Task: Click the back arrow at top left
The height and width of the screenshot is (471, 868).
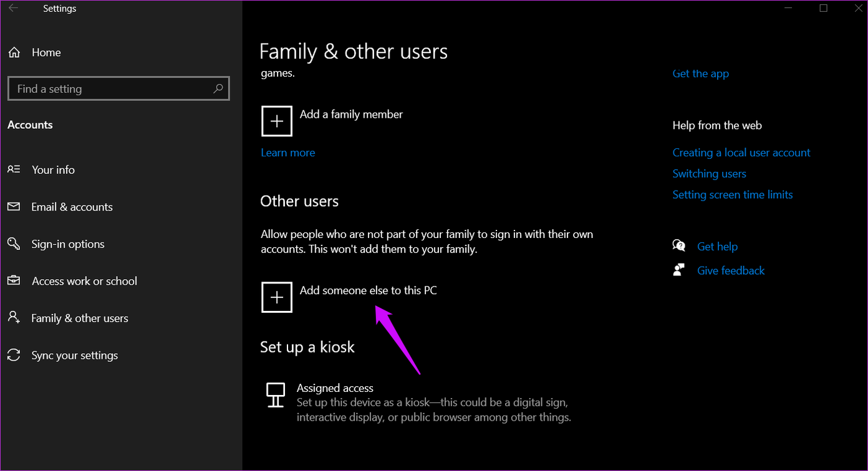Action: pyautogui.click(x=13, y=8)
